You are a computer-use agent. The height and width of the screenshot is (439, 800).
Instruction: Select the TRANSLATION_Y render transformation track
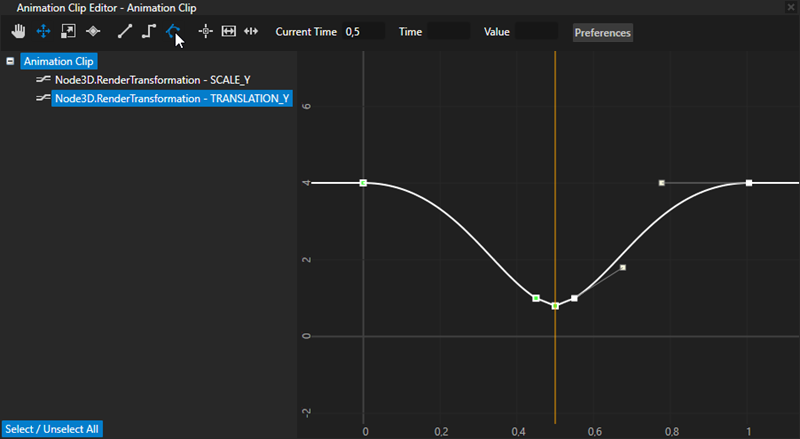point(172,98)
